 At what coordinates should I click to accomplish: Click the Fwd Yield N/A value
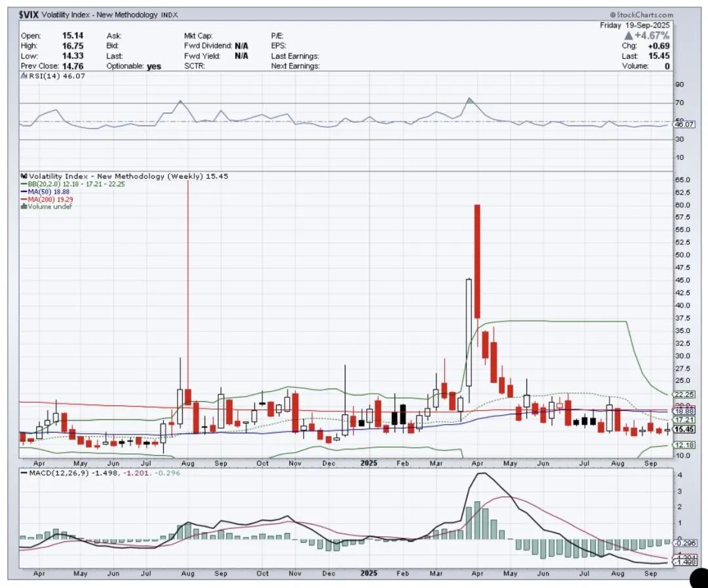(x=241, y=56)
